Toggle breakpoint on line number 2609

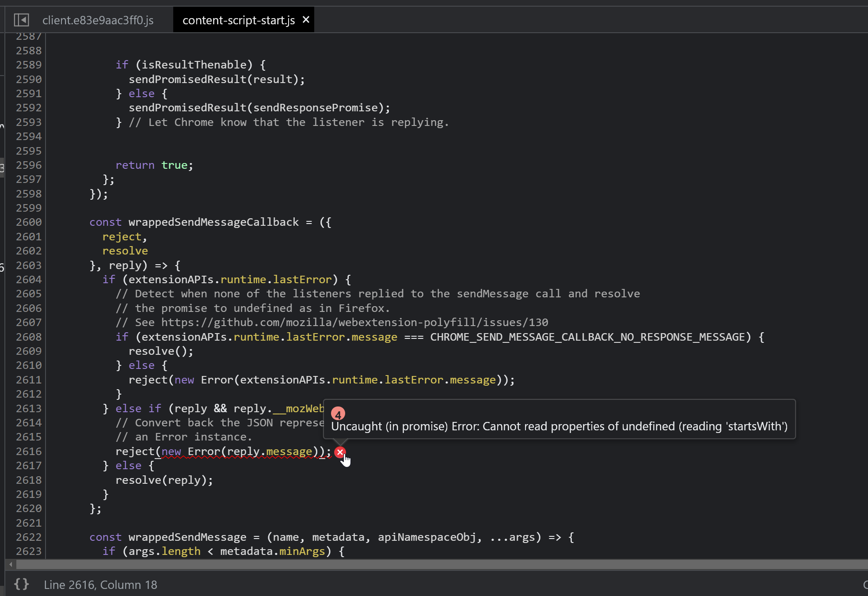click(x=29, y=351)
